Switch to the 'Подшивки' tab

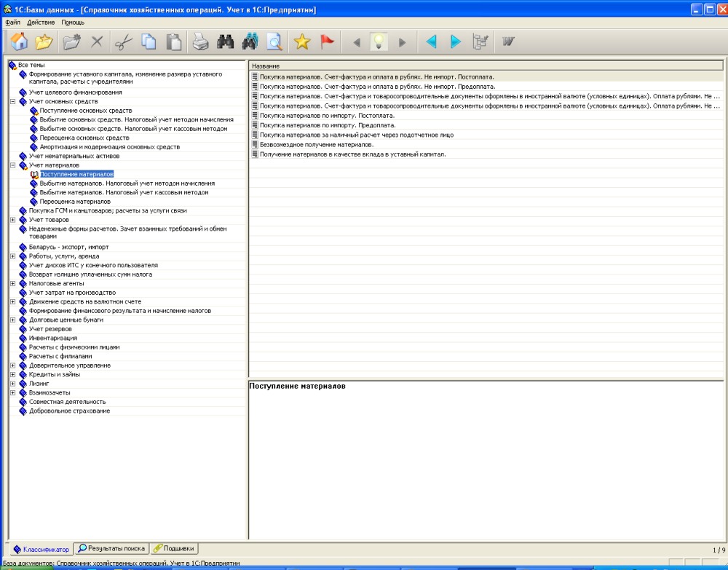click(174, 548)
